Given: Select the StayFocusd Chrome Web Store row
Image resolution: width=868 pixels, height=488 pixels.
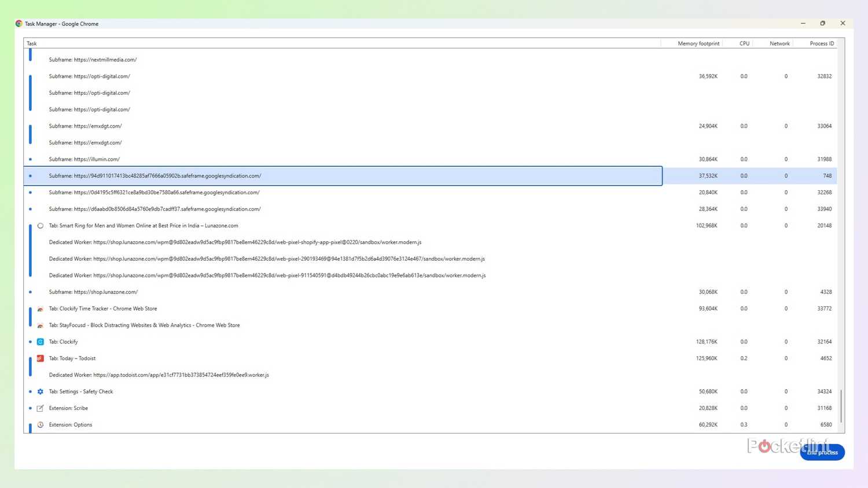Looking at the screenshot, I should point(430,326).
